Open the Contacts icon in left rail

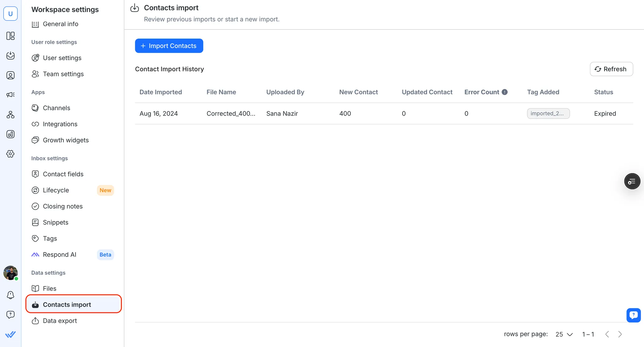point(10,75)
